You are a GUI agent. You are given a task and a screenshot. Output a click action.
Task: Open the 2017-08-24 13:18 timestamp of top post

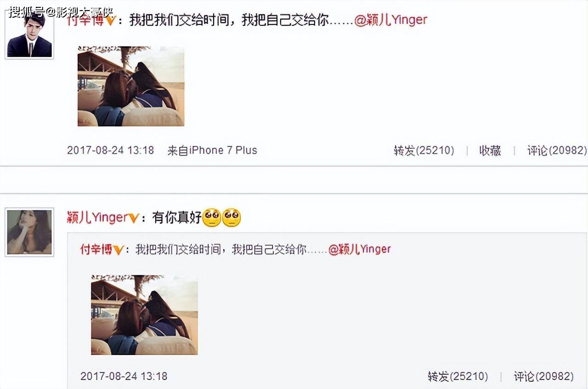(110, 150)
